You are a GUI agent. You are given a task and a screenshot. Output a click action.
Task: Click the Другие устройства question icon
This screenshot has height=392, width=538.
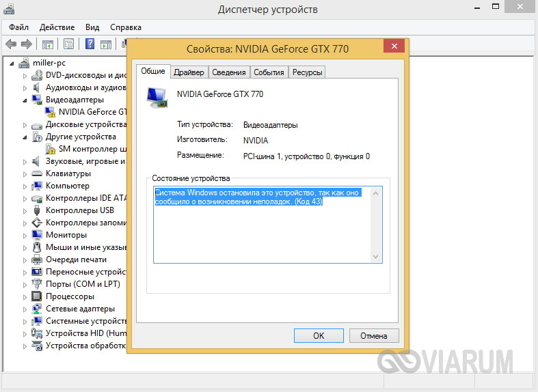(x=37, y=137)
